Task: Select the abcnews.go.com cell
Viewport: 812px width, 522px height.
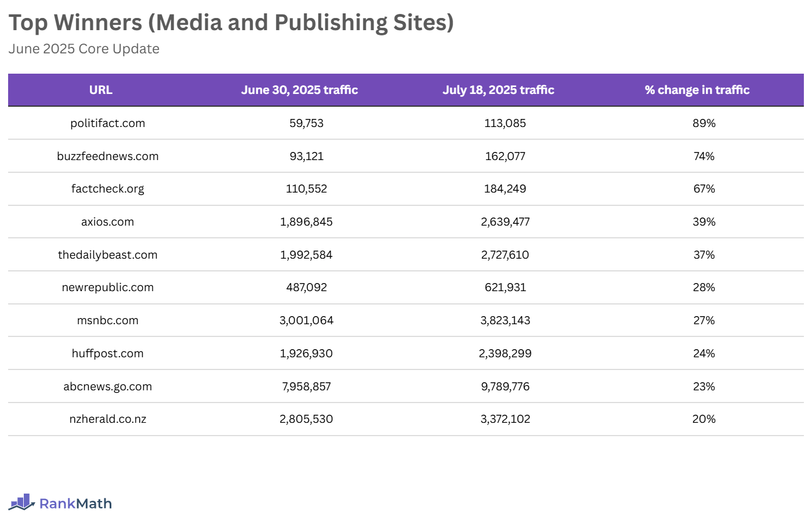Action: 108,386
